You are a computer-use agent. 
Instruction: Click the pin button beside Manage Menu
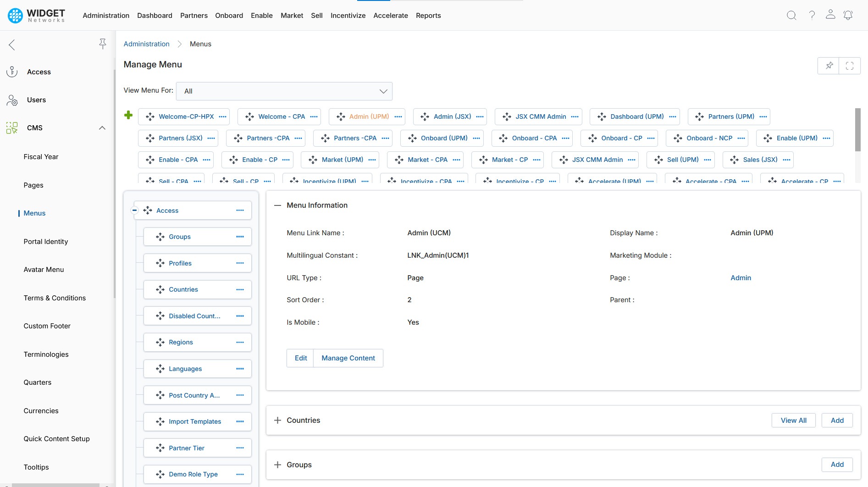829,66
